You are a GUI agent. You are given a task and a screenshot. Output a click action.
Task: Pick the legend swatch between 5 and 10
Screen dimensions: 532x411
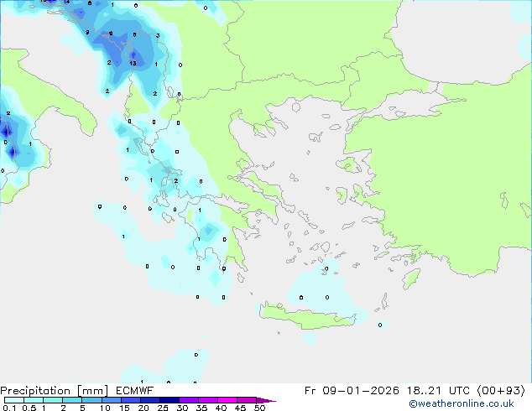click(91, 400)
